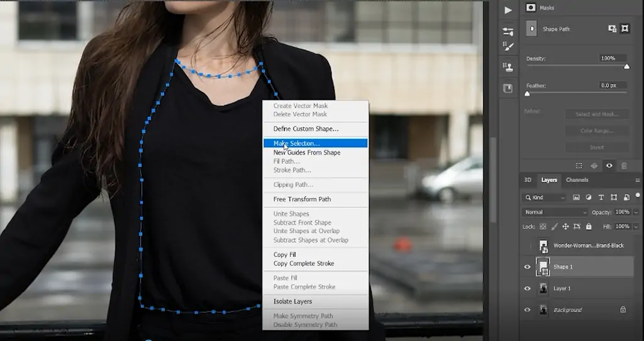
Task: Click the Select and Mask button
Action: point(597,114)
